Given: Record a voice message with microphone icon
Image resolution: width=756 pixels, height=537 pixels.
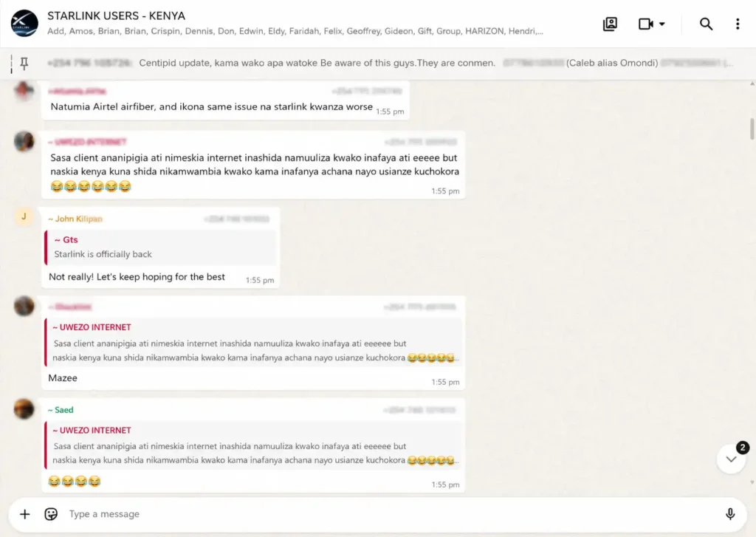Looking at the screenshot, I should point(730,514).
